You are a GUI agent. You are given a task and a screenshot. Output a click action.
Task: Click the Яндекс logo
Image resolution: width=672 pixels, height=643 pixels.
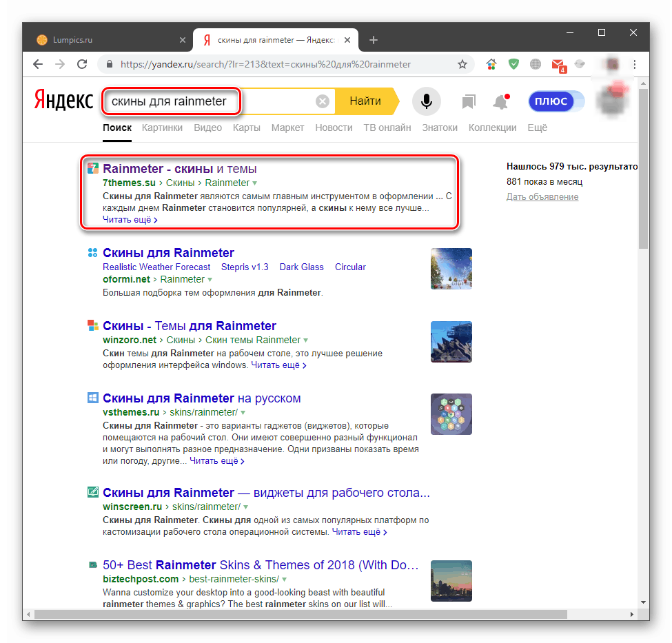[63, 101]
